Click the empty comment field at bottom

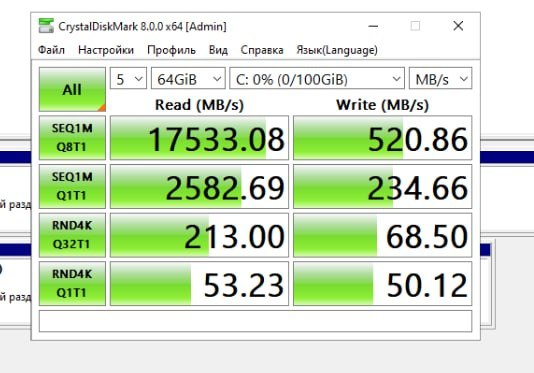255,321
